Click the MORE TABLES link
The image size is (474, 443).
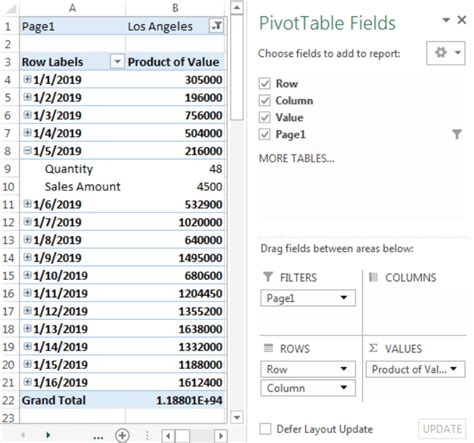[x=296, y=158]
